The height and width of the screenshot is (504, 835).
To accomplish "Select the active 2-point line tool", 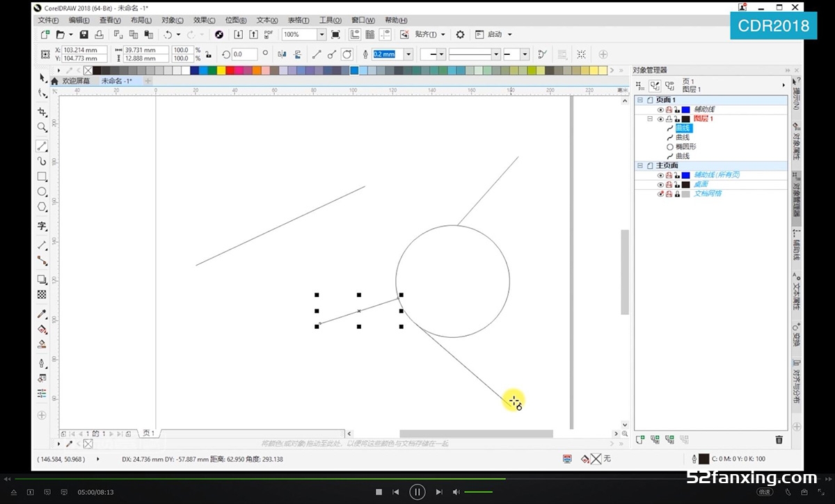I will tap(42, 146).
